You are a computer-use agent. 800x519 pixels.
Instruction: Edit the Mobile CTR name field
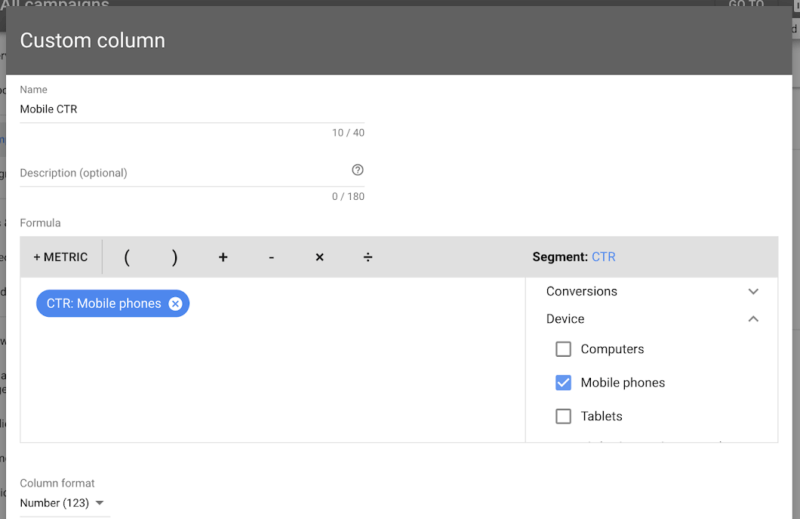pyautogui.click(x=192, y=109)
